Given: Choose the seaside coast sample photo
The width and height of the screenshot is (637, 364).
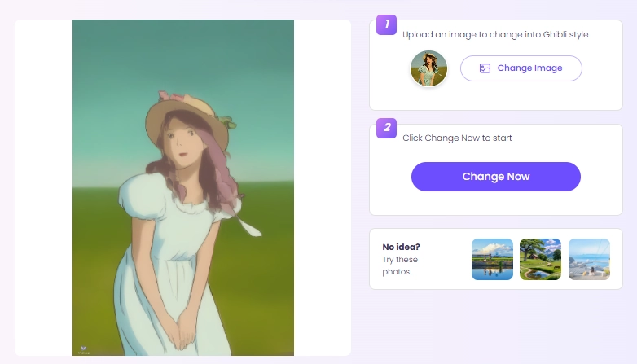Looking at the screenshot, I should click(589, 259).
